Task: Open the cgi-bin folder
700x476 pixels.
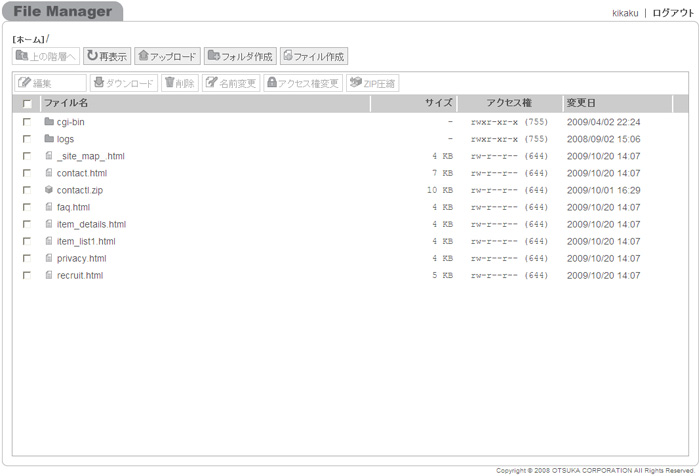Action: pos(70,122)
